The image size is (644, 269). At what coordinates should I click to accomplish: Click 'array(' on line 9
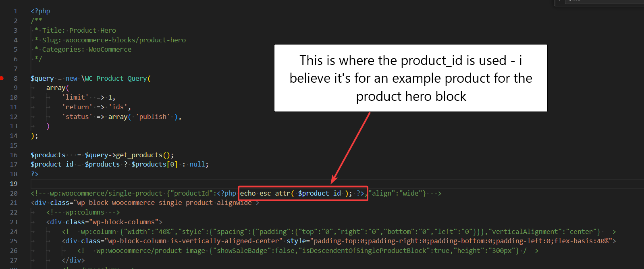(58, 88)
